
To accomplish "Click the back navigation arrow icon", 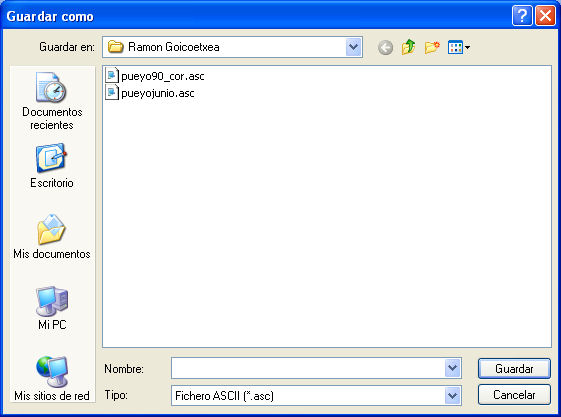I will pyautogui.click(x=385, y=47).
